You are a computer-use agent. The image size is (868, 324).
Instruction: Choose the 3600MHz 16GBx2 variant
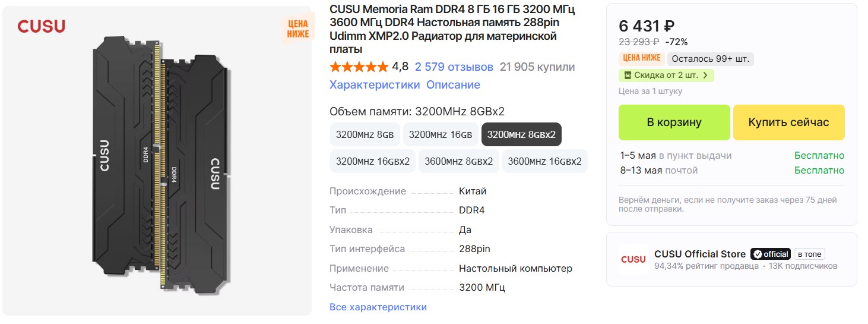click(544, 161)
